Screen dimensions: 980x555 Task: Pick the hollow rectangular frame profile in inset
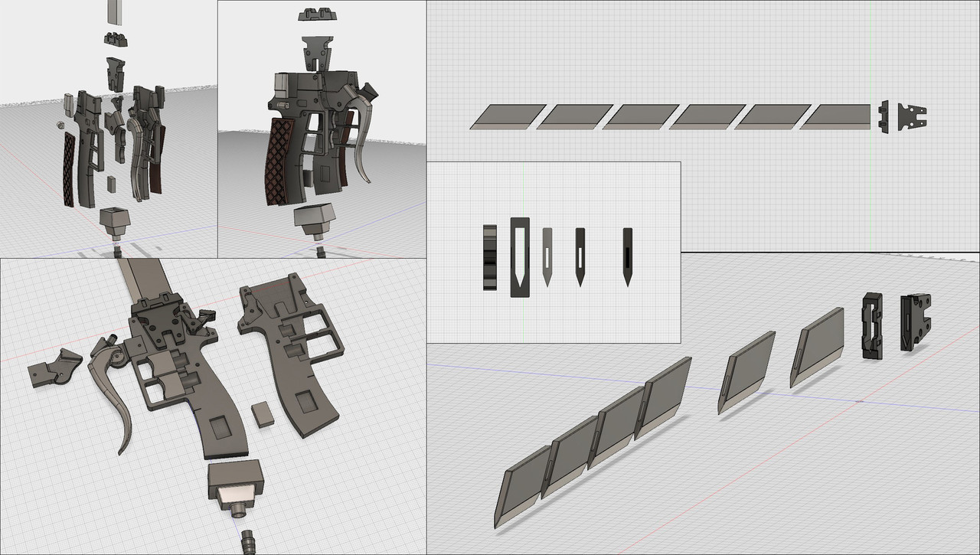pos(520,256)
